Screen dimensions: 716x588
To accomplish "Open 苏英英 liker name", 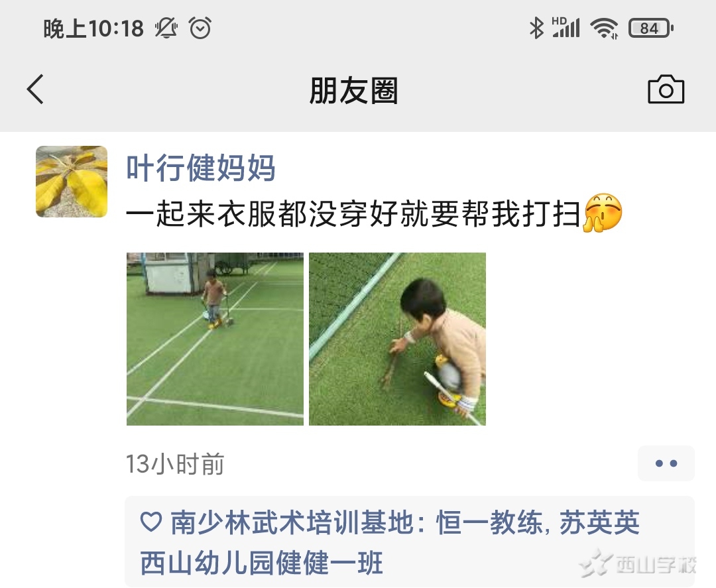I will tap(599, 522).
